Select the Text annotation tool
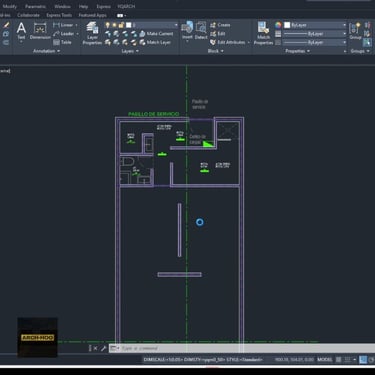 pos(21,31)
